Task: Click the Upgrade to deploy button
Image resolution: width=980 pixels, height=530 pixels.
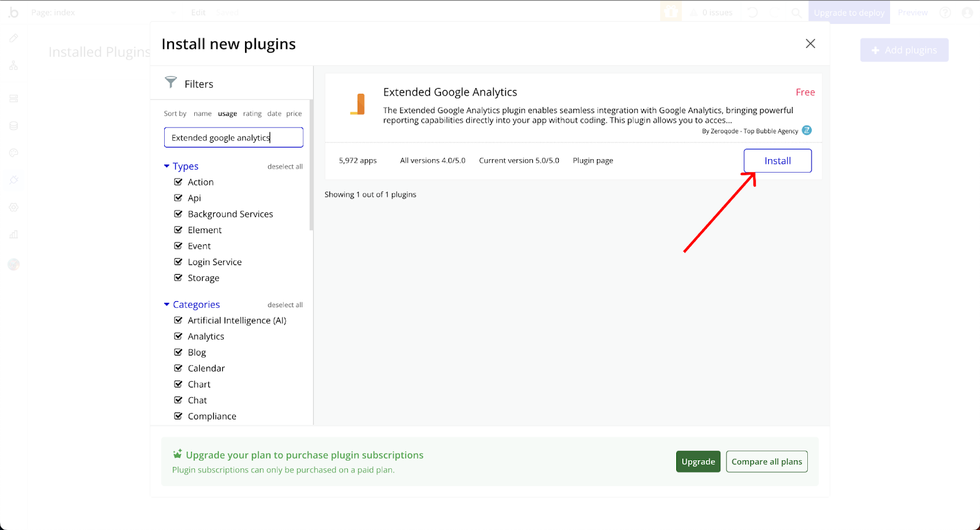Action: click(849, 12)
